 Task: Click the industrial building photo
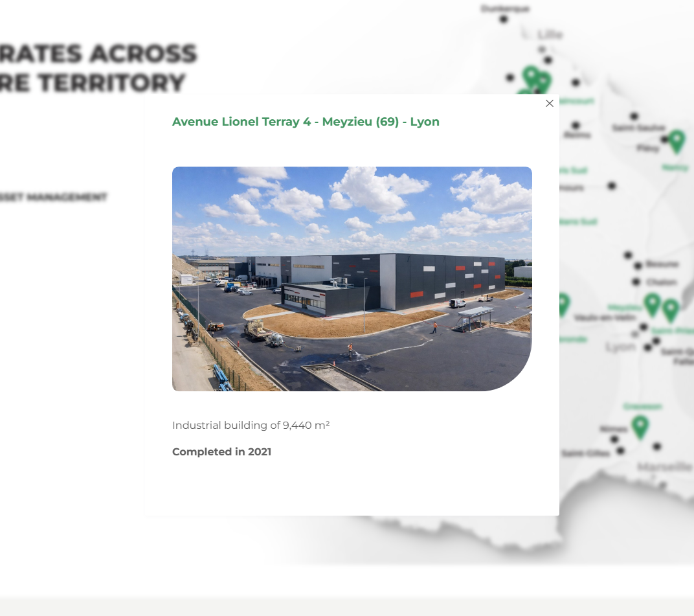click(x=352, y=279)
